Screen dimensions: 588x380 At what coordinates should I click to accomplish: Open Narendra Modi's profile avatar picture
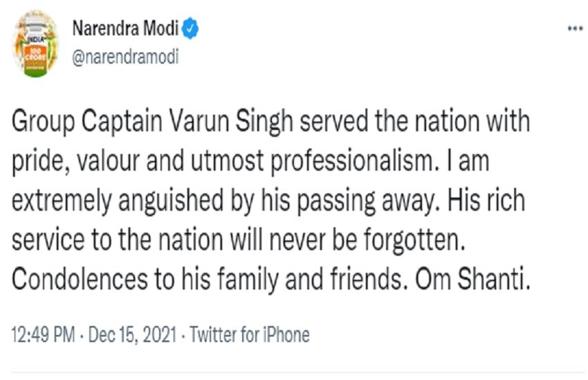pos(35,44)
